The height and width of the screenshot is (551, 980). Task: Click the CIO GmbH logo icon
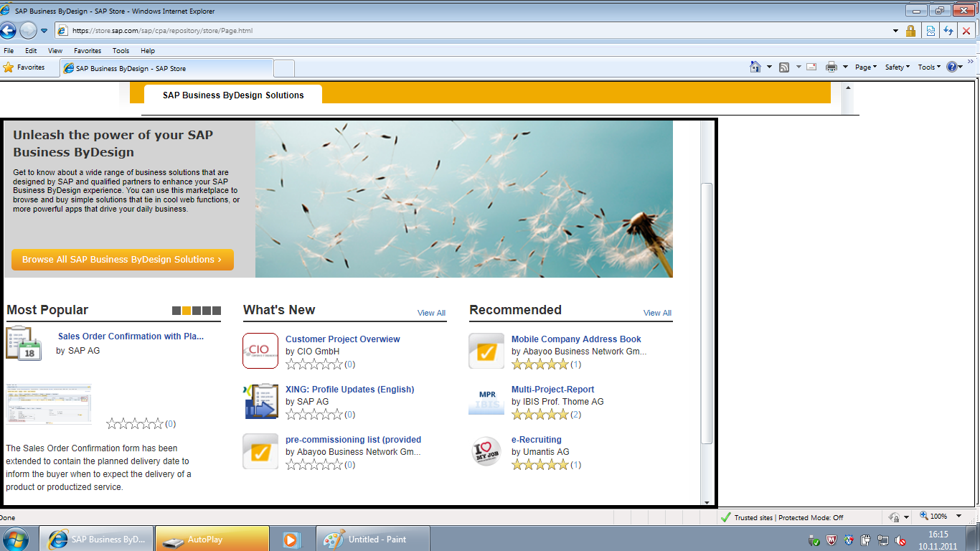coord(260,351)
